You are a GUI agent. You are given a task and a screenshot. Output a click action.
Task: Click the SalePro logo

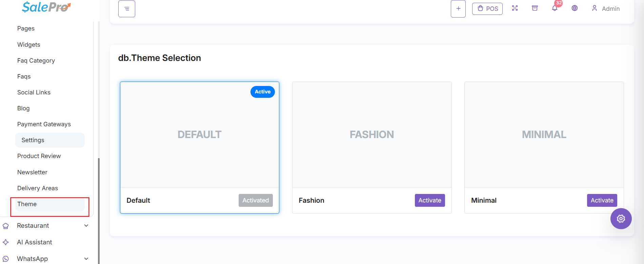coord(46,7)
